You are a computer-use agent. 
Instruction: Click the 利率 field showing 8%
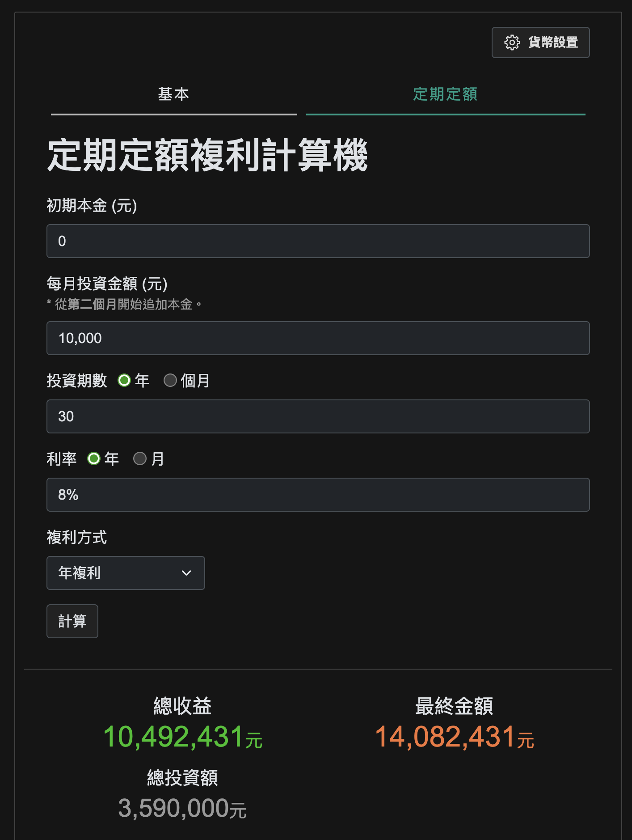click(317, 495)
